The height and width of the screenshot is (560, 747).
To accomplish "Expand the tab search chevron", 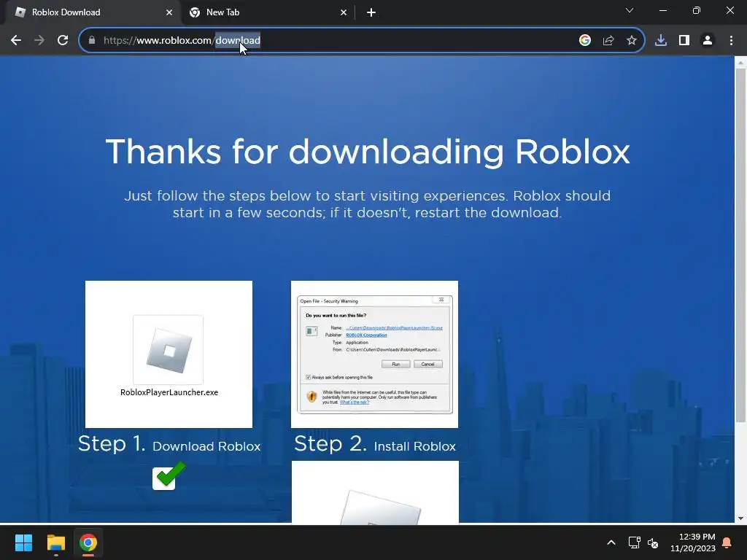I will [x=630, y=10].
